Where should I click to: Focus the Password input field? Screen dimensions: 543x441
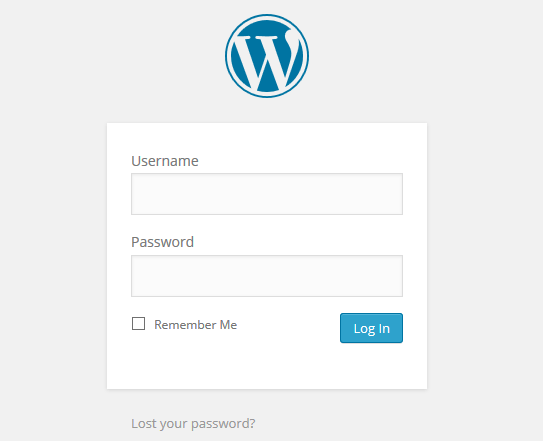[267, 276]
